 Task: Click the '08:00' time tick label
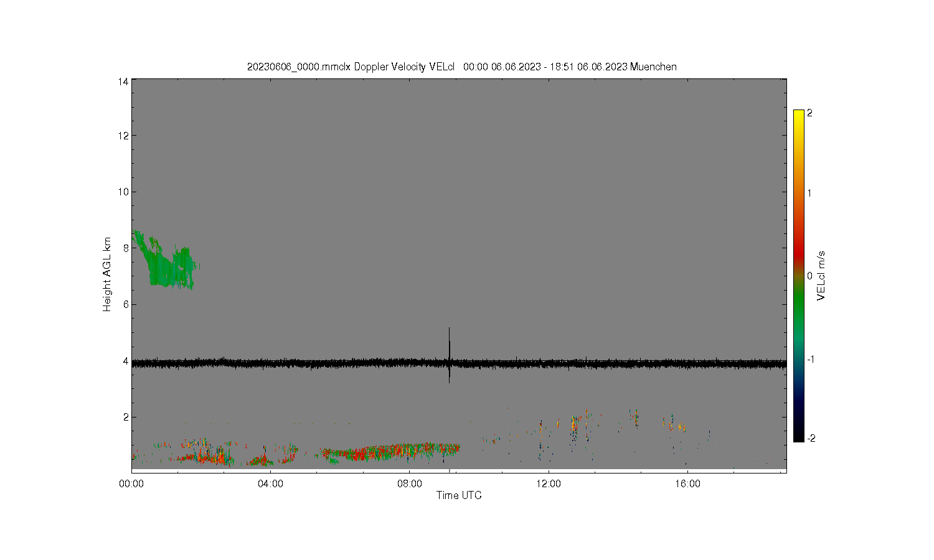[409, 483]
